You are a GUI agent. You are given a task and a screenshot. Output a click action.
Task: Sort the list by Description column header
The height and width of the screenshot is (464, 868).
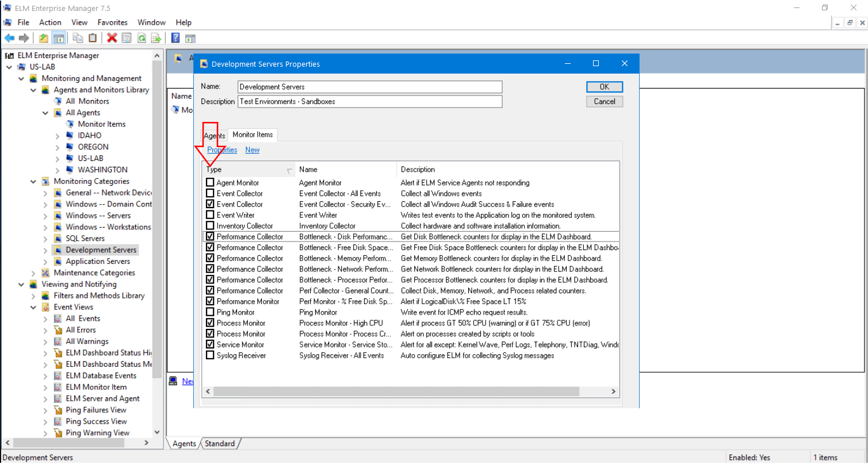click(508, 170)
